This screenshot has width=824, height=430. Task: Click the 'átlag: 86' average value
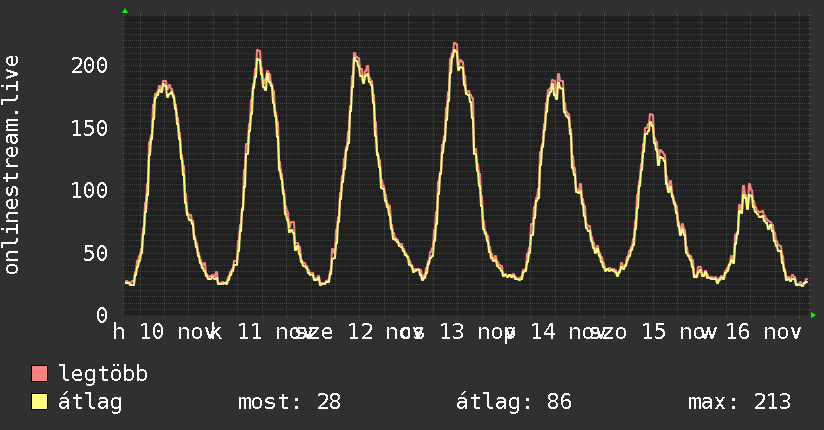[x=513, y=402]
